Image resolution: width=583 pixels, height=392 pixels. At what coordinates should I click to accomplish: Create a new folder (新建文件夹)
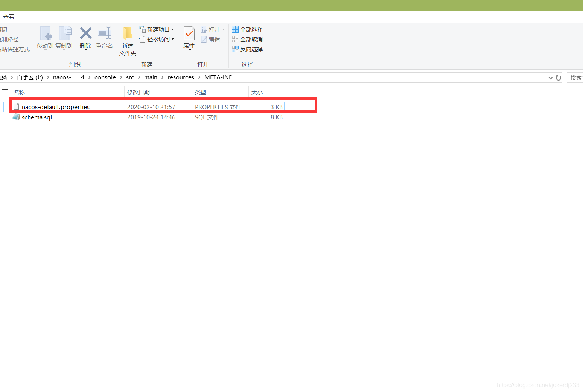tap(128, 41)
